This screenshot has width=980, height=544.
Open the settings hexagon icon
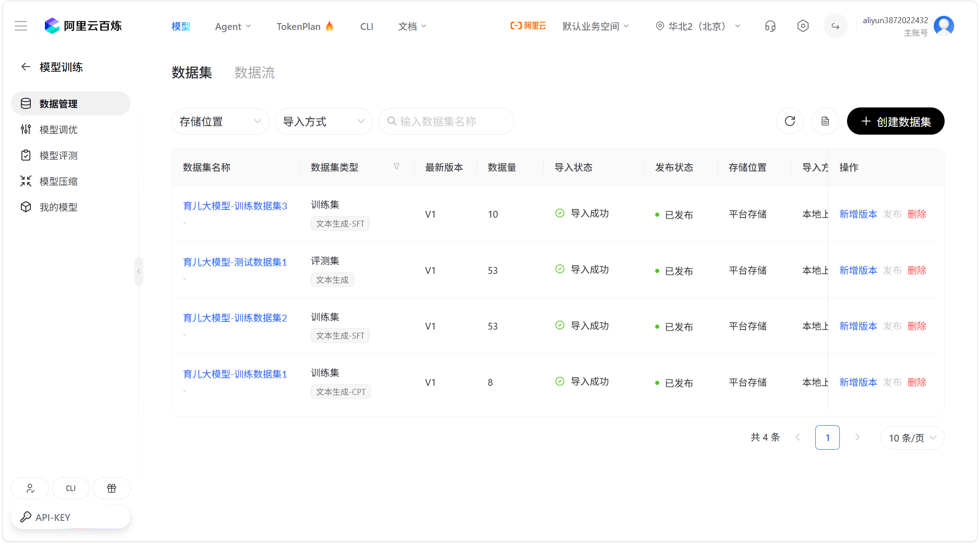coord(803,26)
